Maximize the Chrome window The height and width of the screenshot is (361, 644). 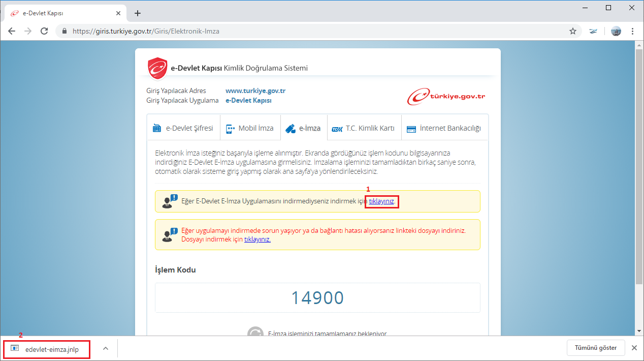pos(608,8)
